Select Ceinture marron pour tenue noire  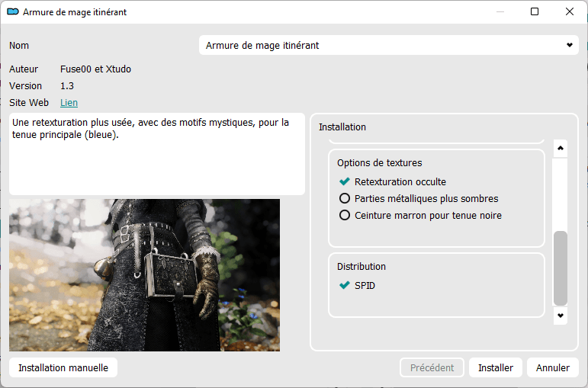(x=345, y=216)
